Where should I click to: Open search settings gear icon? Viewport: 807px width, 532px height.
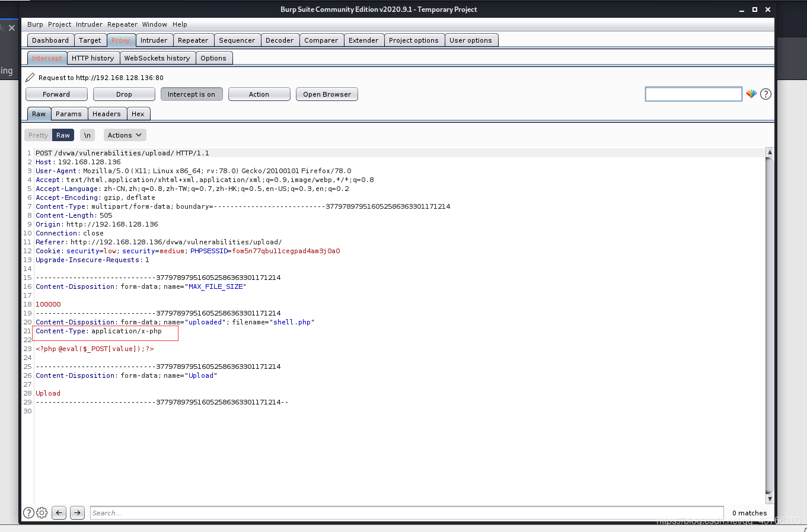pyautogui.click(x=42, y=513)
